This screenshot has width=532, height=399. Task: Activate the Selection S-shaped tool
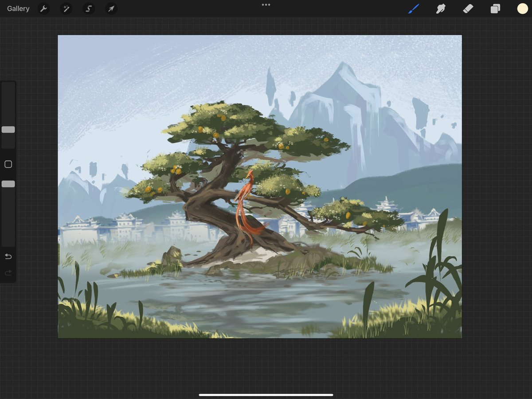(x=89, y=8)
